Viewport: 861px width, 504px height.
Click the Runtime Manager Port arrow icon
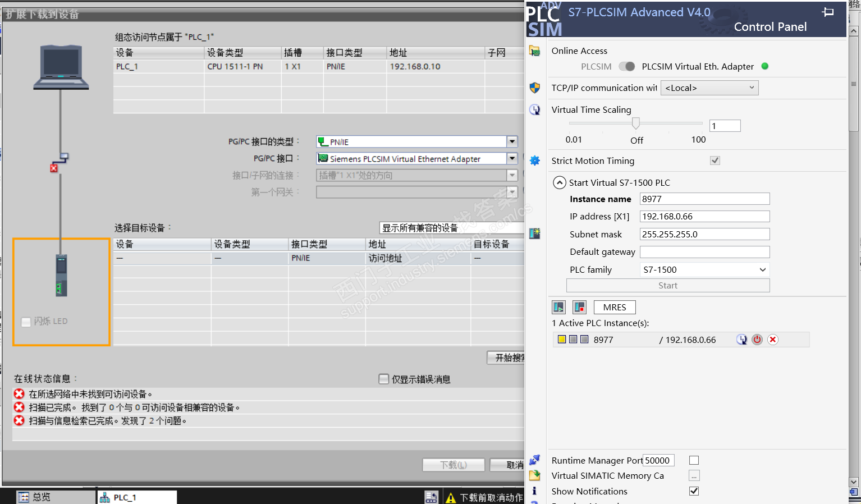coord(534,460)
